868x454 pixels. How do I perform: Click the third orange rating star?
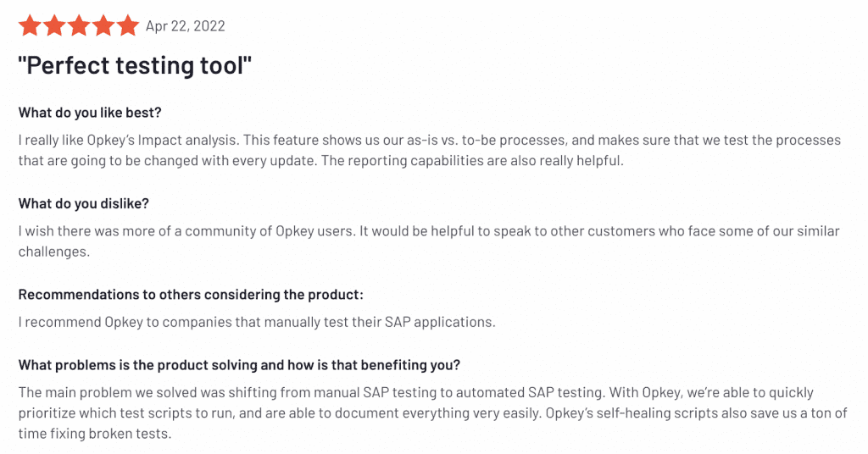pyautogui.click(x=79, y=26)
